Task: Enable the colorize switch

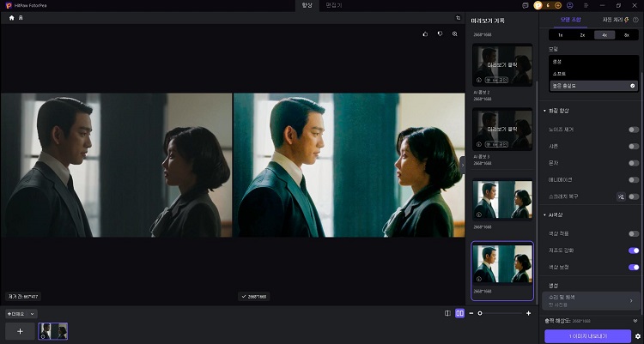Action: (634, 233)
